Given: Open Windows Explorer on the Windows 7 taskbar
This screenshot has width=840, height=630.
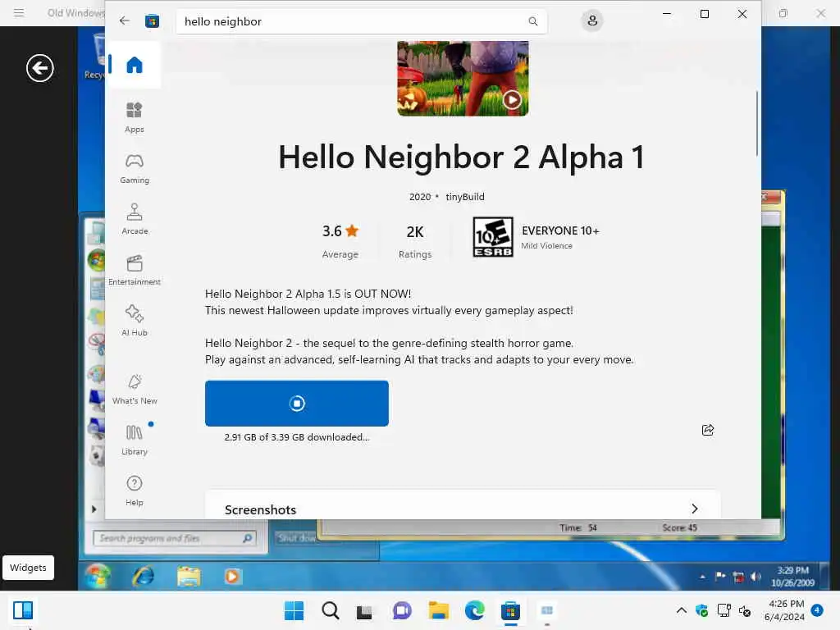Looking at the screenshot, I should click(189, 576).
